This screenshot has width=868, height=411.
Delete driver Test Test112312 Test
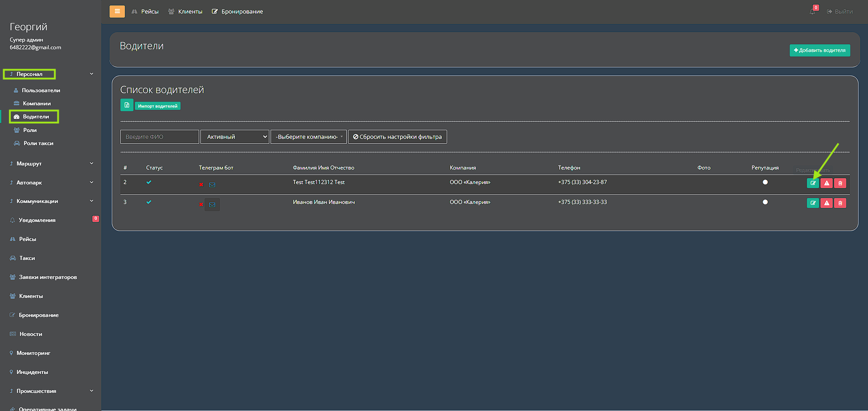tap(840, 183)
